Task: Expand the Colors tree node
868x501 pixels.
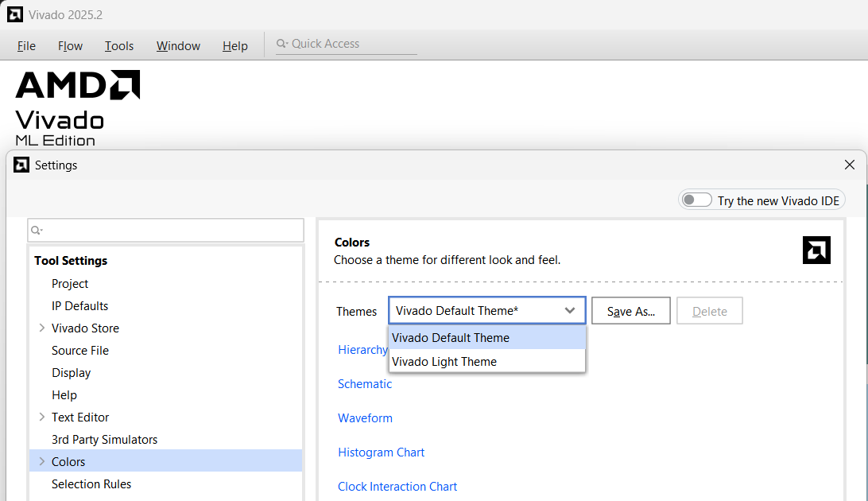Action: pos(42,461)
